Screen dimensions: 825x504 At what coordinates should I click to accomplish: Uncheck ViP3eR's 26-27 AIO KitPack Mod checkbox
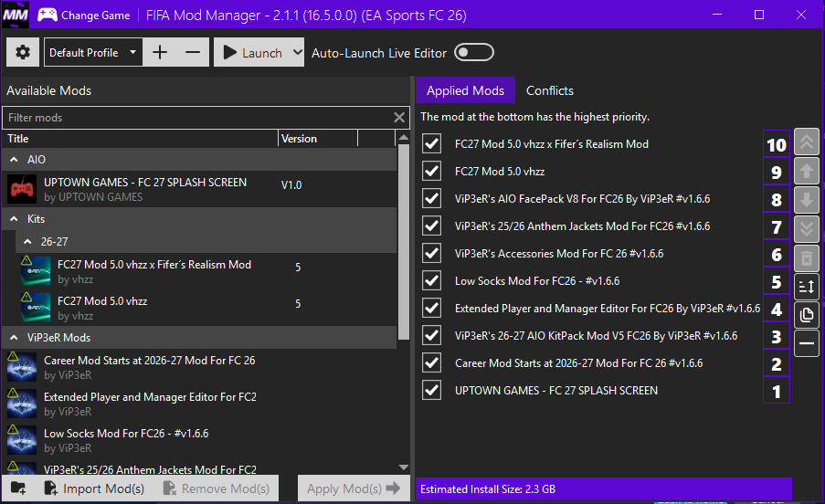tap(431, 335)
